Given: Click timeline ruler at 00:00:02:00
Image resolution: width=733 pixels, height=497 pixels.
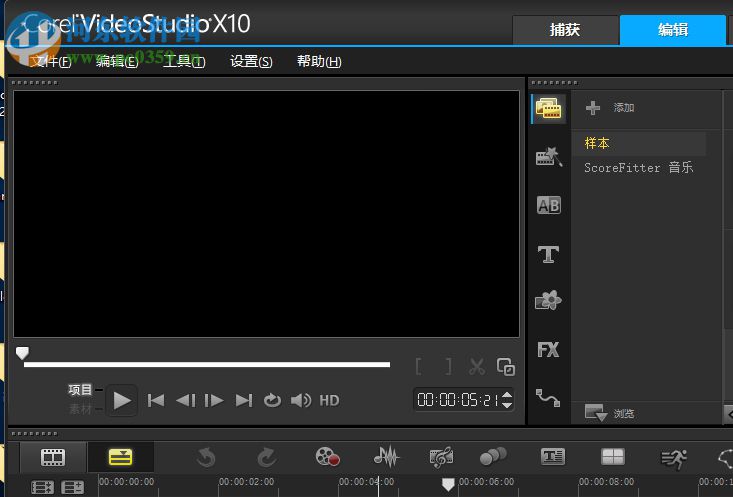Looking at the screenshot, I should 246,482.
